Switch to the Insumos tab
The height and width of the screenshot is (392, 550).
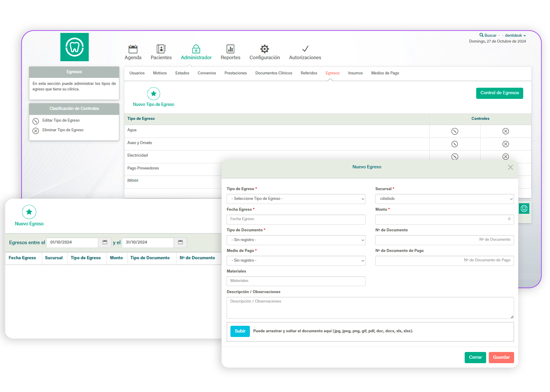(355, 73)
